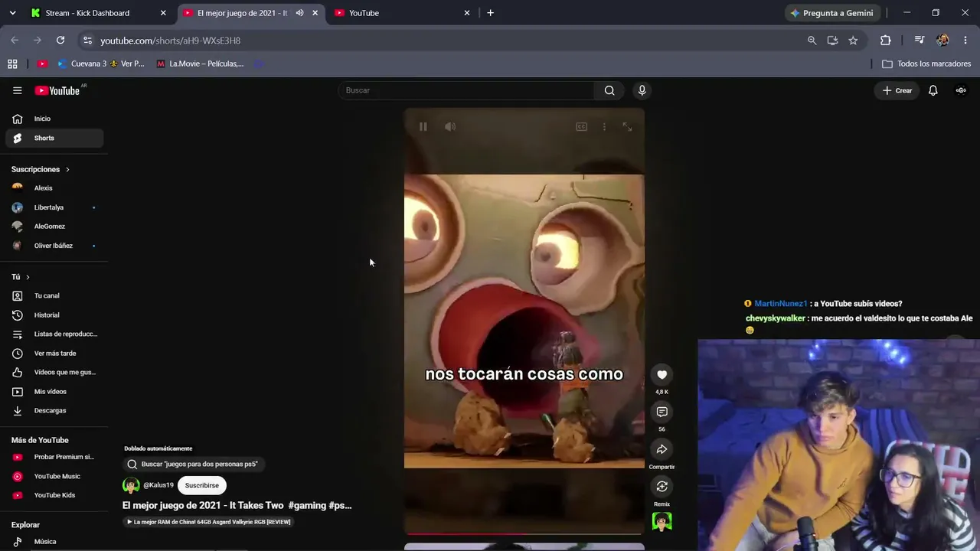
Task: Seek using the Short's red progress bar
Action: [524, 533]
